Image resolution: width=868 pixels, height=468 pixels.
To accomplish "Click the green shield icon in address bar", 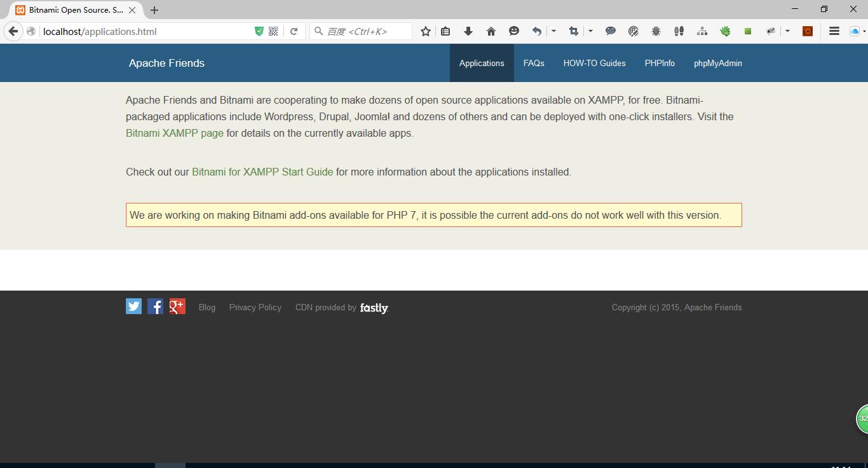I will coord(259,31).
